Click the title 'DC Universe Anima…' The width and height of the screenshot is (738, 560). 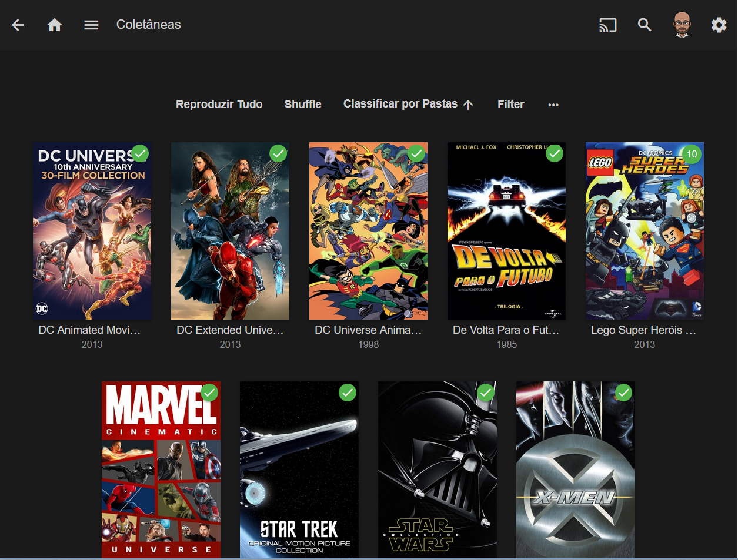(x=368, y=330)
